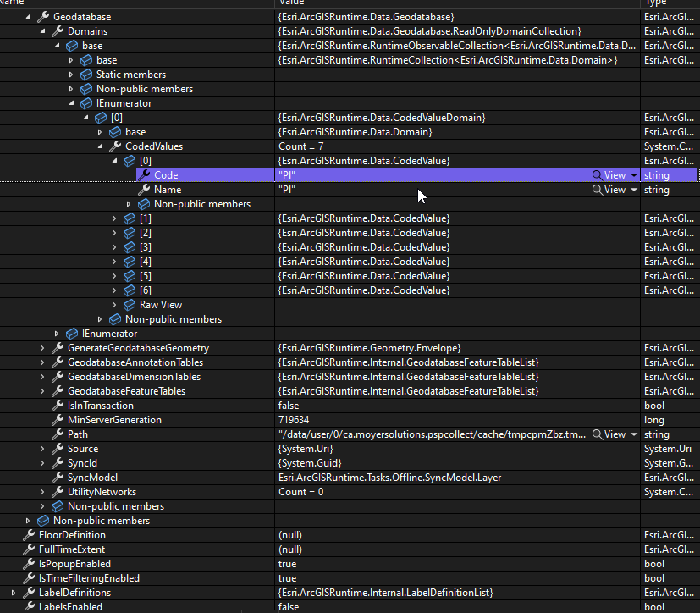
Task: Select the CodedValues Count = 7 value
Action: [x=300, y=146]
